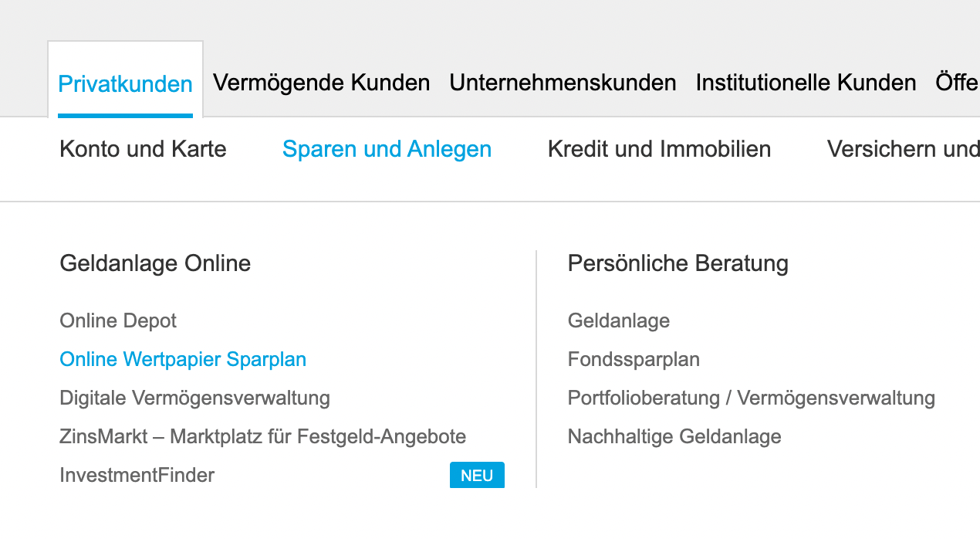Open Portfolioberatung / Vermögensverwaltung
The height and width of the screenshot is (539, 980).
pos(752,398)
